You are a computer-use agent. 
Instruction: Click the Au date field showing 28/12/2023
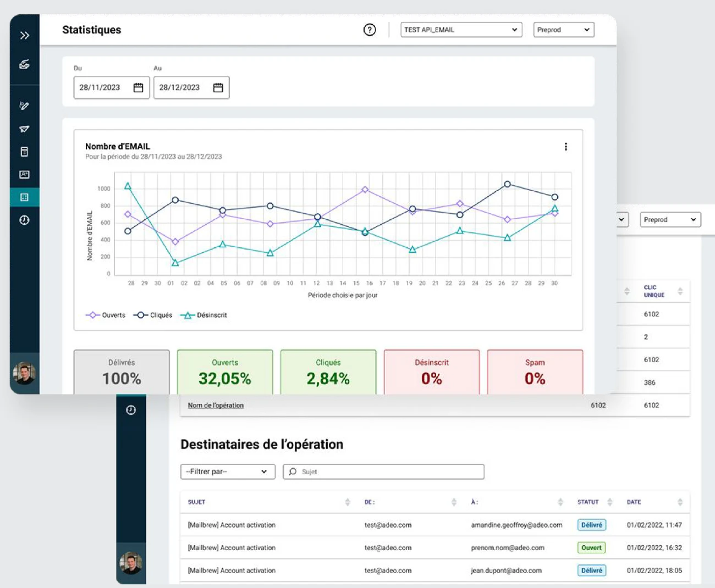point(191,87)
